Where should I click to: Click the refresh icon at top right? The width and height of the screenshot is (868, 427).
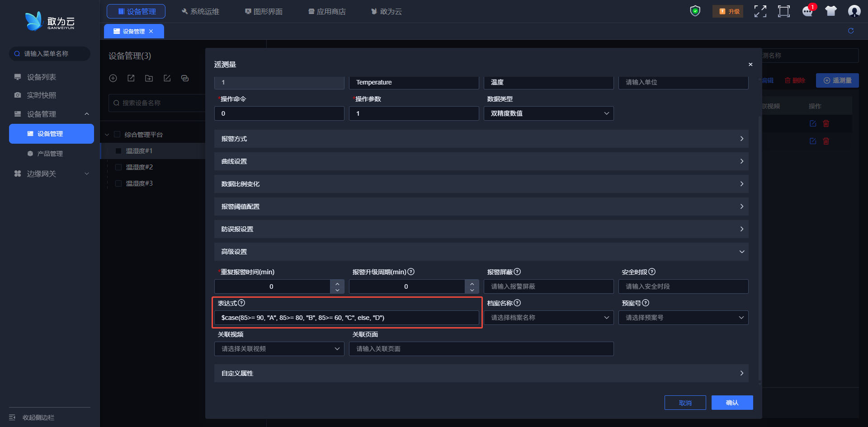[851, 31]
